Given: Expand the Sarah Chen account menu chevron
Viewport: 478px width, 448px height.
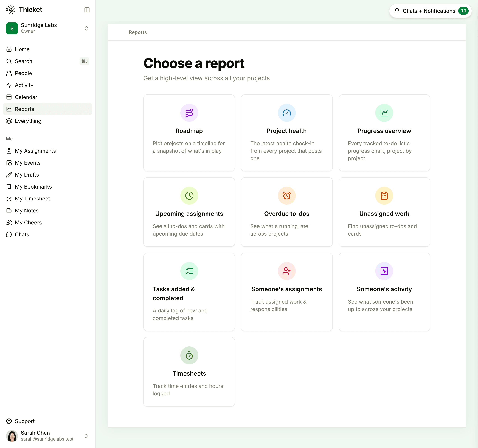Looking at the screenshot, I should point(86,436).
